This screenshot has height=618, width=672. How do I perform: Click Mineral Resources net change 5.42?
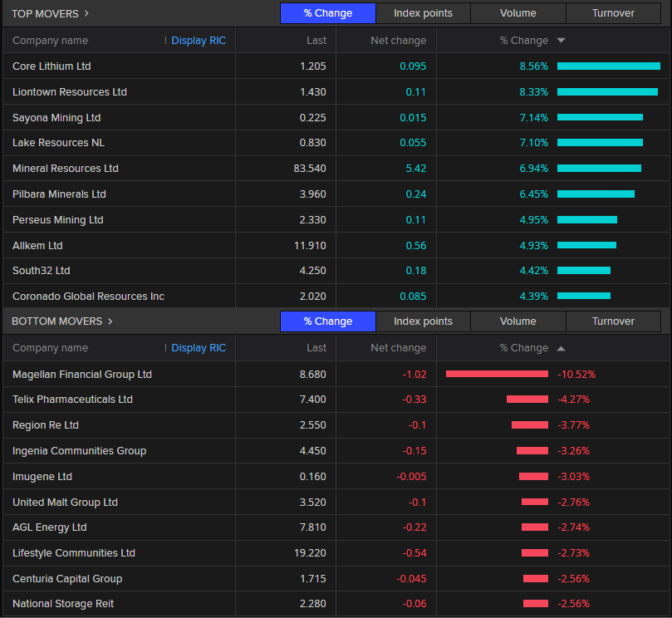coord(416,169)
